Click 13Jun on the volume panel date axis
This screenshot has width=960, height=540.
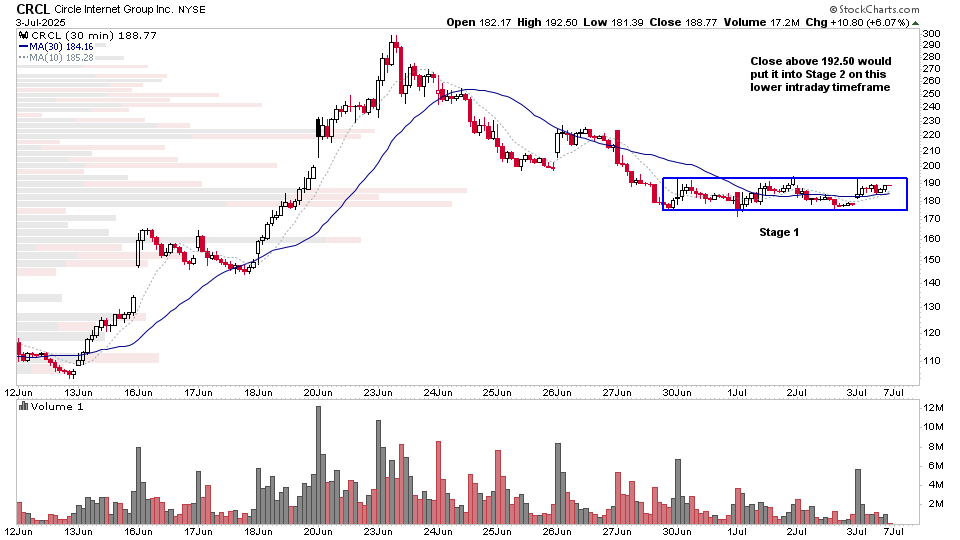point(78,531)
